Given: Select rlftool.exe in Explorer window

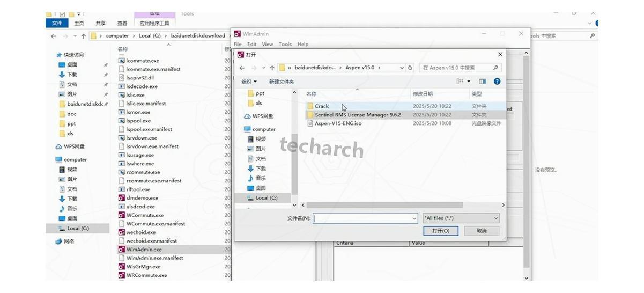Looking at the screenshot, I should [x=134, y=189].
